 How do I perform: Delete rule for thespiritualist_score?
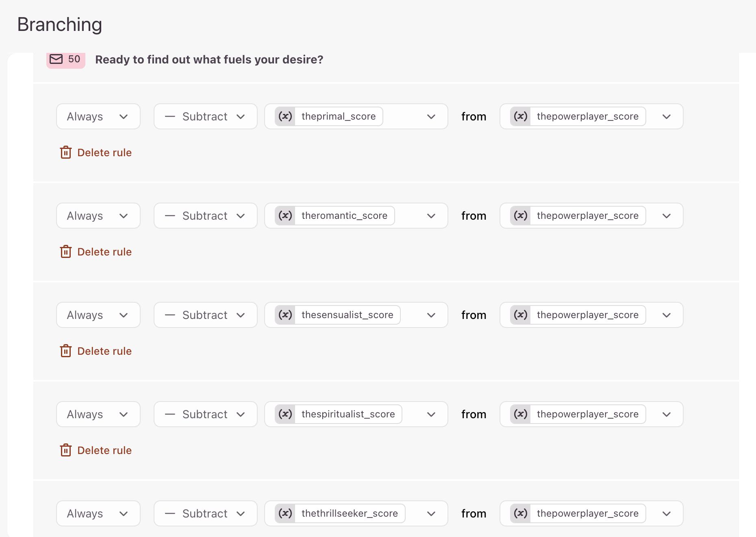tap(96, 450)
